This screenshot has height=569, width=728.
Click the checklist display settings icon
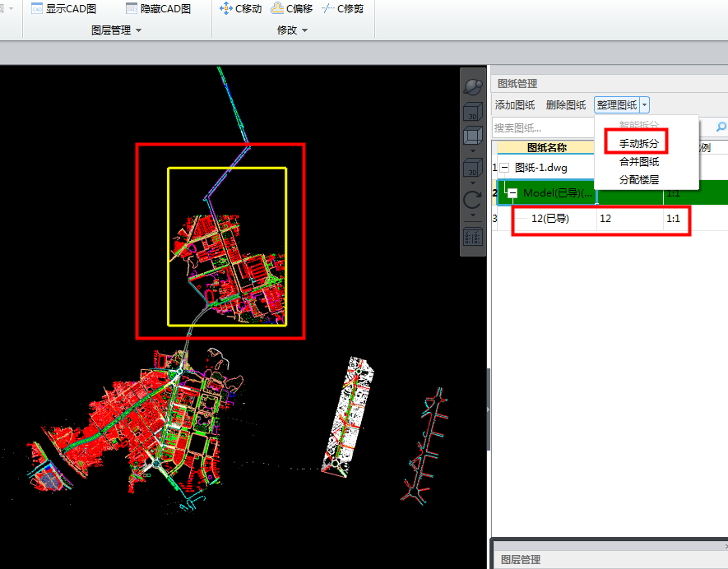coord(473,237)
